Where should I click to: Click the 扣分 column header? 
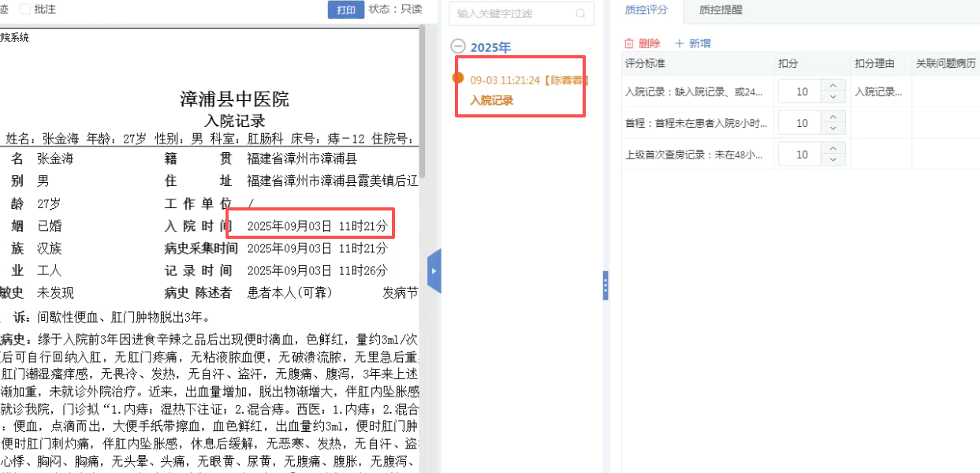pyautogui.click(x=811, y=64)
